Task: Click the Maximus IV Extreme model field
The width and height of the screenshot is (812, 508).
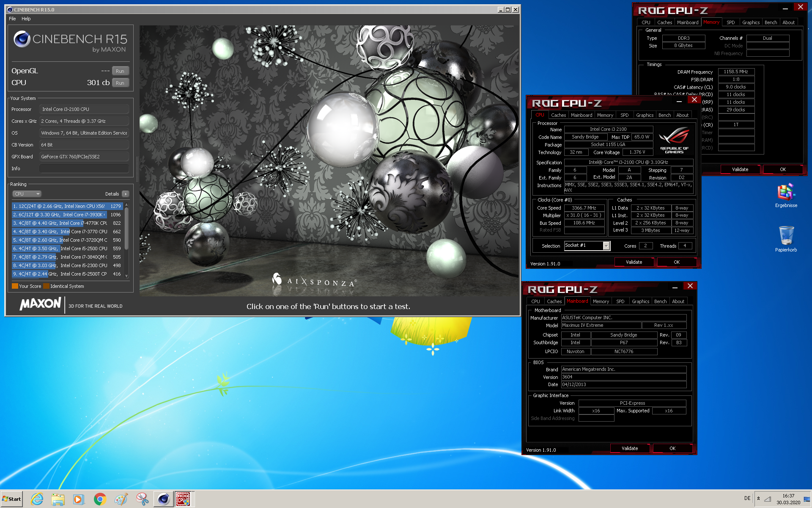Action: (601, 325)
